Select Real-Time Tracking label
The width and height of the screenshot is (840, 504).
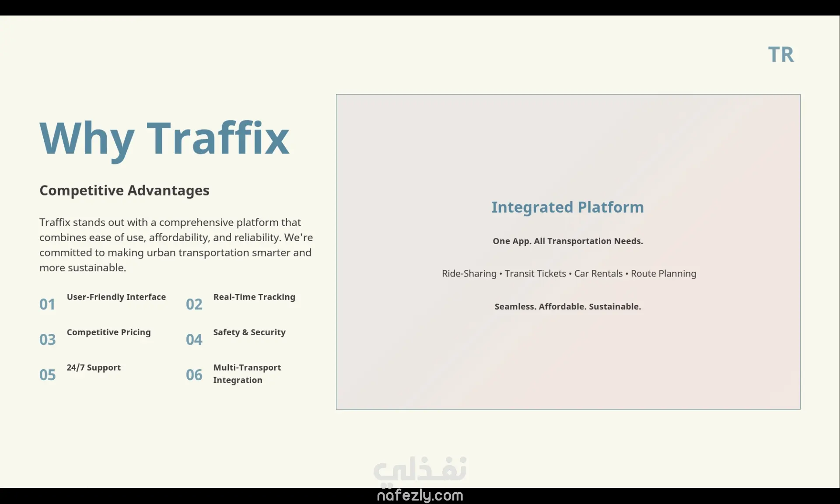point(254,297)
